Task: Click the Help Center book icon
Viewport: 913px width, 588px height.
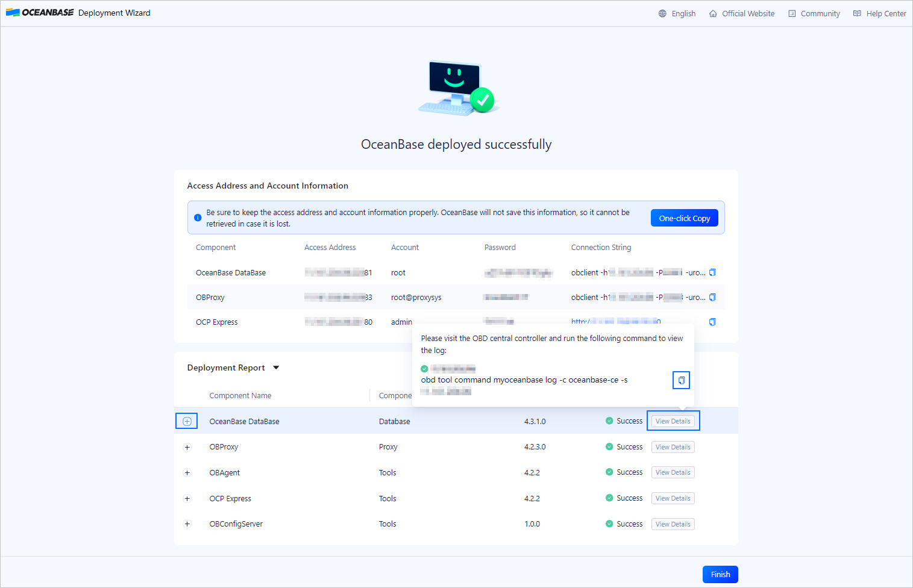Action: 857,13
